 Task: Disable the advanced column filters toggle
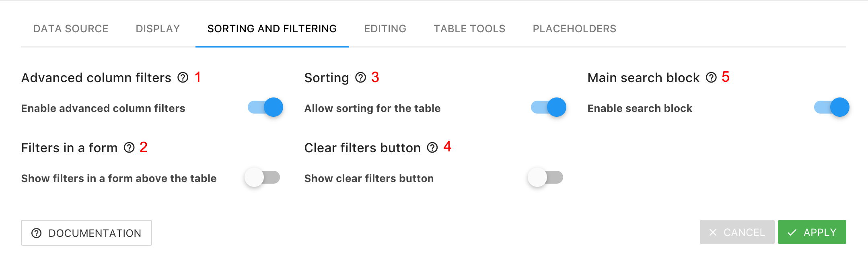pos(265,107)
